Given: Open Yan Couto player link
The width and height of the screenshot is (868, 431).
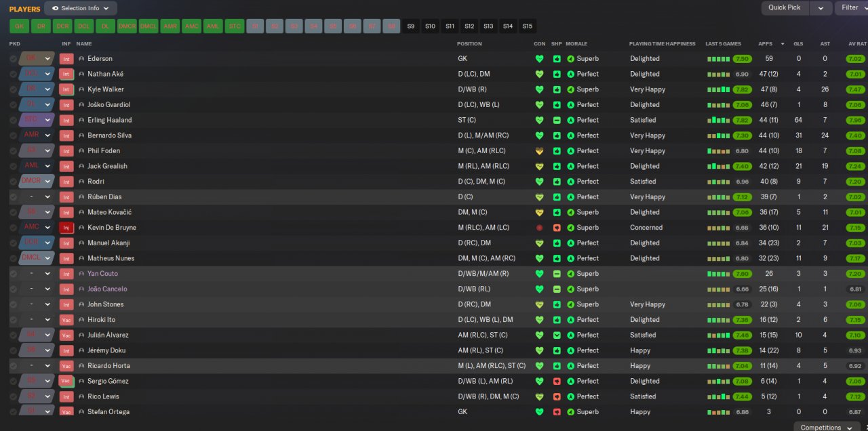Looking at the screenshot, I should click(102, 274).
